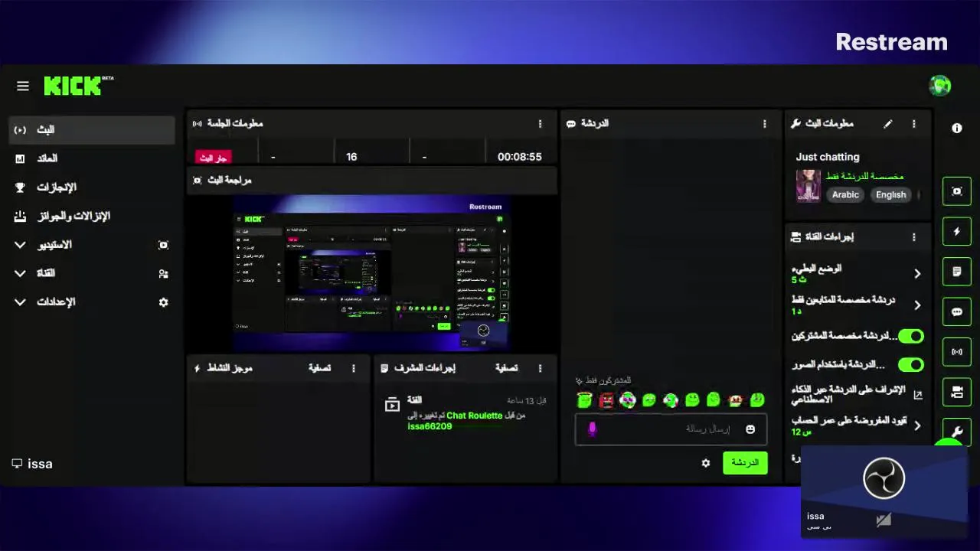
Task: Select الإنجازات in the sidebar
Action: 92,187
